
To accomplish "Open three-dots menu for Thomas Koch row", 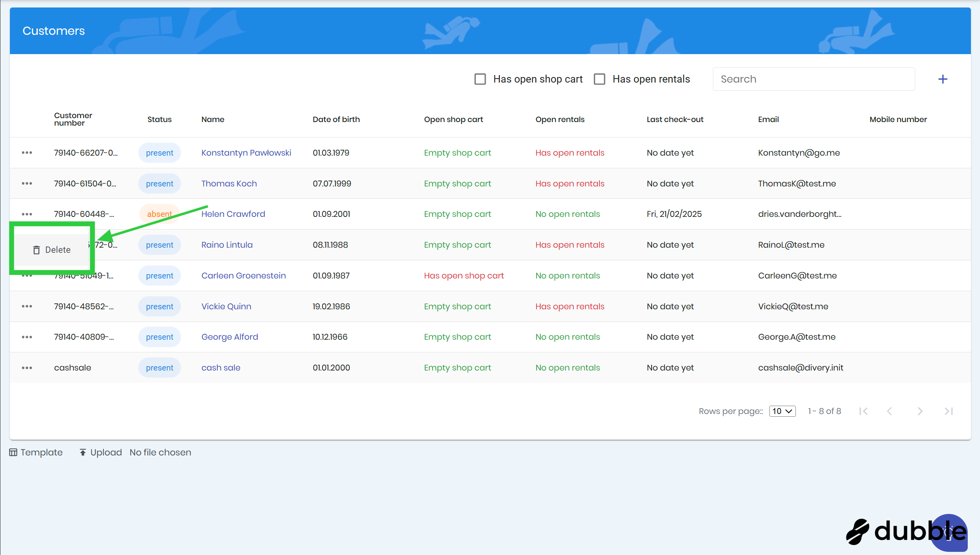I will 27,184.
